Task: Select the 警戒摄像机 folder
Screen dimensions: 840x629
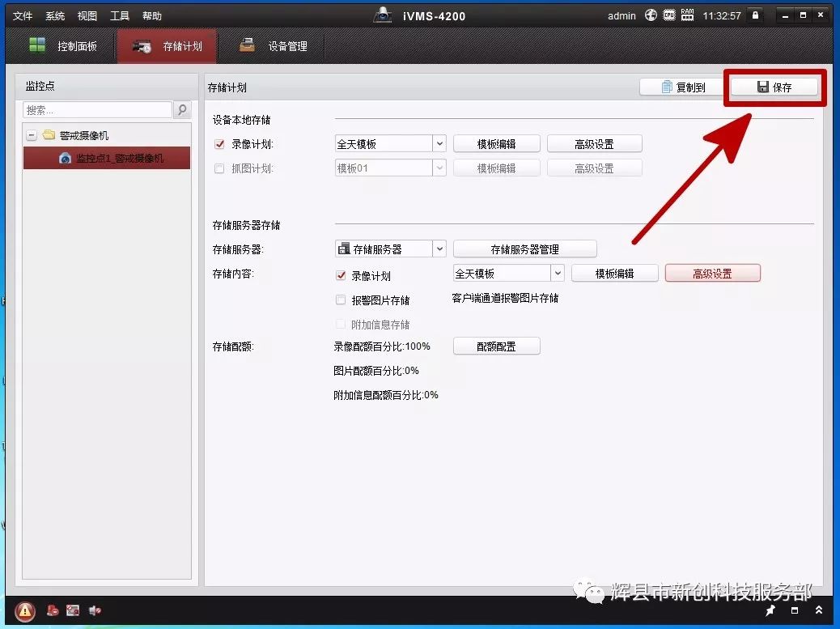Action: [76, 135]
